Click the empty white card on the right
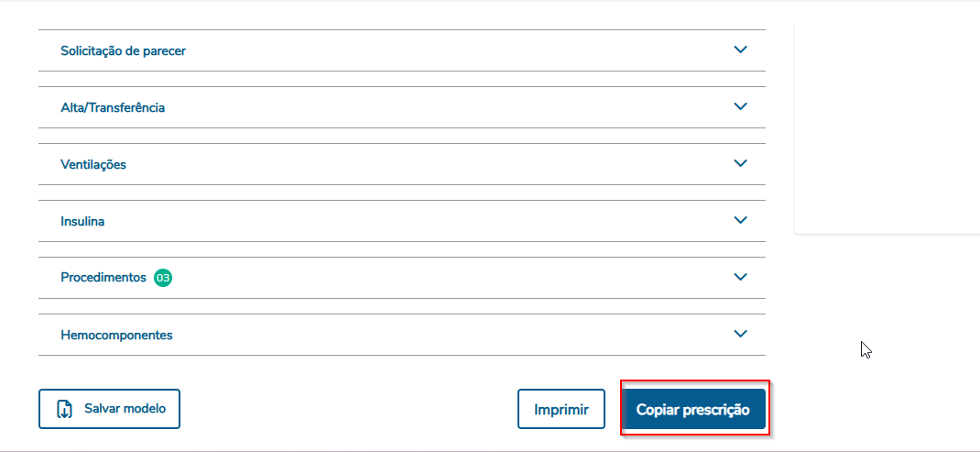This screenshot has width=980, height=452. coord(887,128)
